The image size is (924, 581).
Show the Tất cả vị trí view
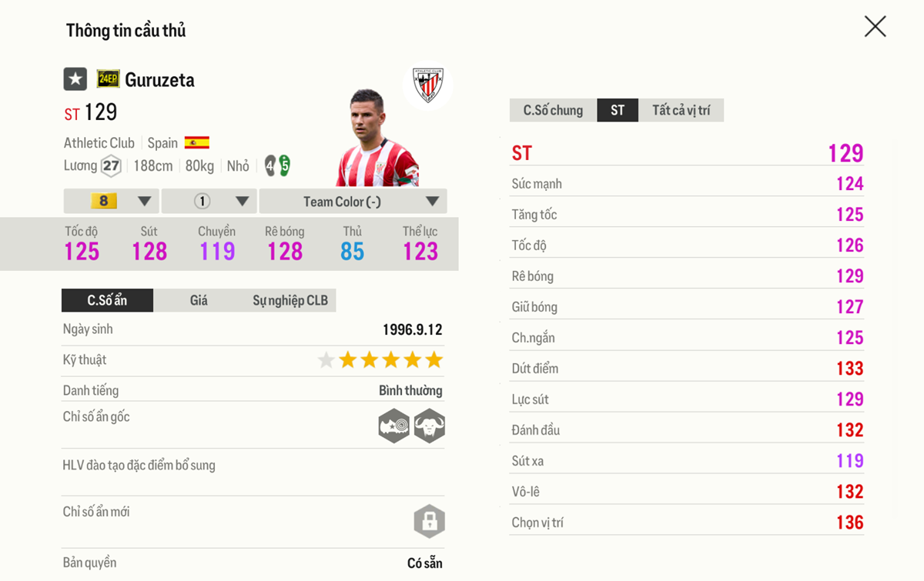coord(681,110)
